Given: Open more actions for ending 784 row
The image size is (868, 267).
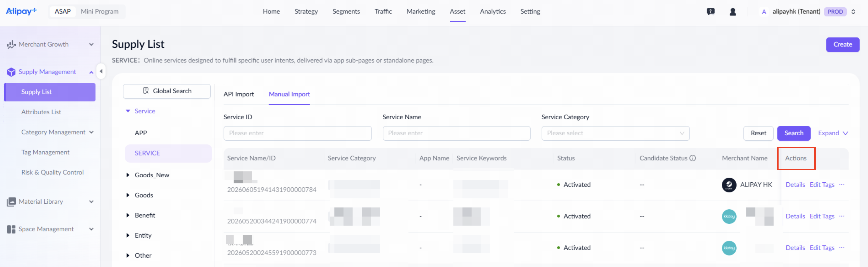Looking at the screenshot, I should click(842, 184).
